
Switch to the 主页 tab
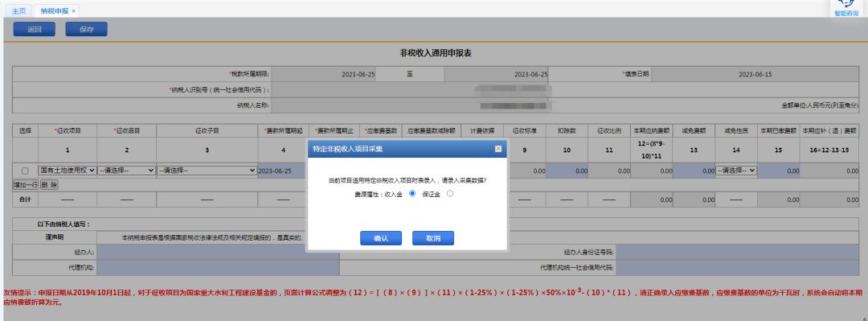point(18,11)
